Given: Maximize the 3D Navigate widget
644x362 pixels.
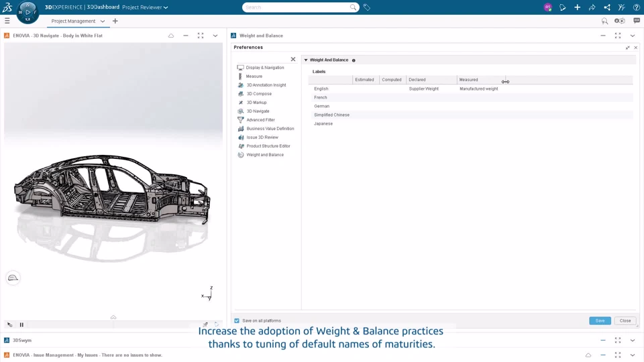Looking at the screenshot, I should click(x=201, y=36).
